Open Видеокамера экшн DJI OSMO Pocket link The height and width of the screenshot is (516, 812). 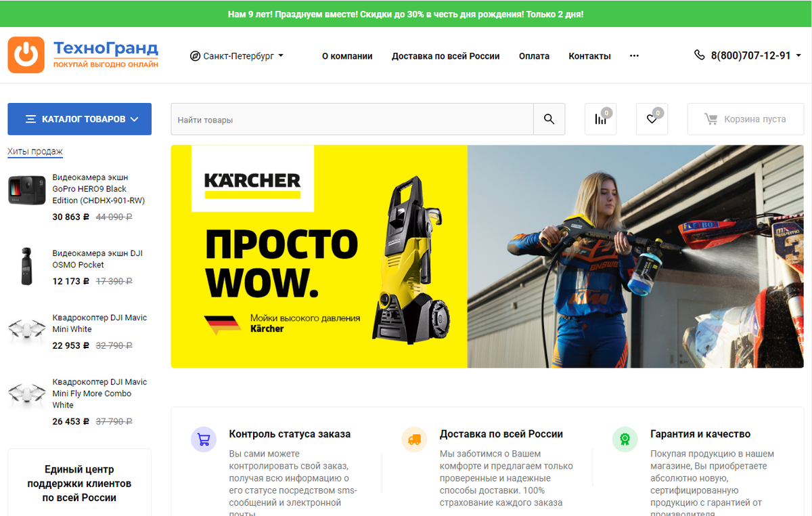tap(97, 259)
